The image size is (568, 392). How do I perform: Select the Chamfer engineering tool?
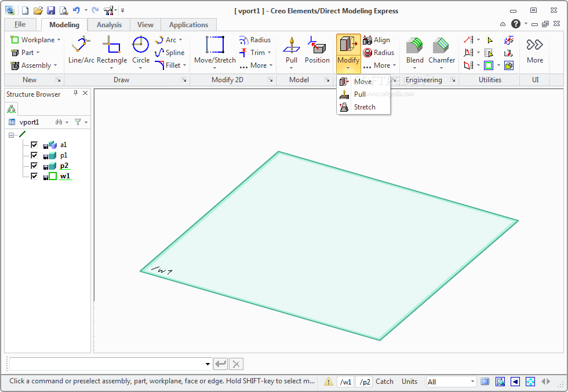(442, 51)
